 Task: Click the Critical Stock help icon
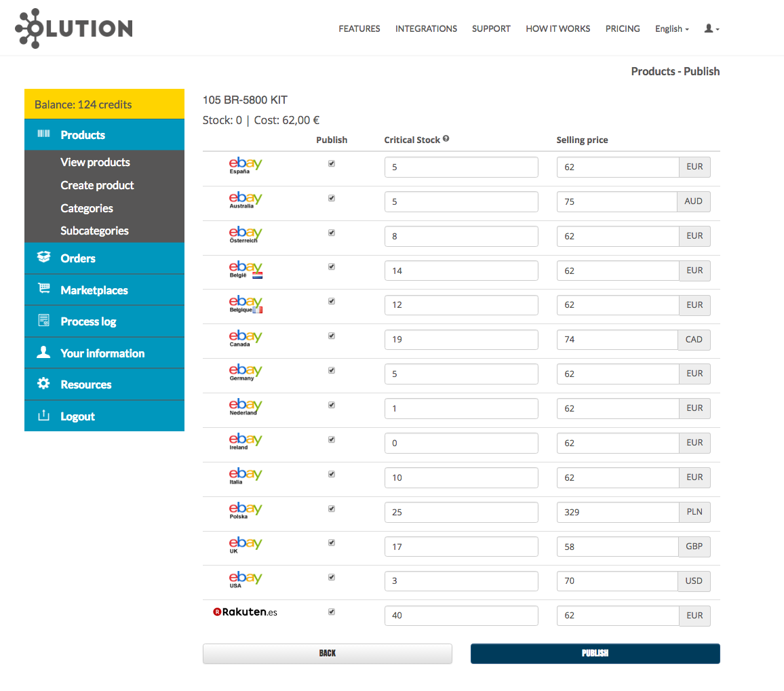(446, 138)
